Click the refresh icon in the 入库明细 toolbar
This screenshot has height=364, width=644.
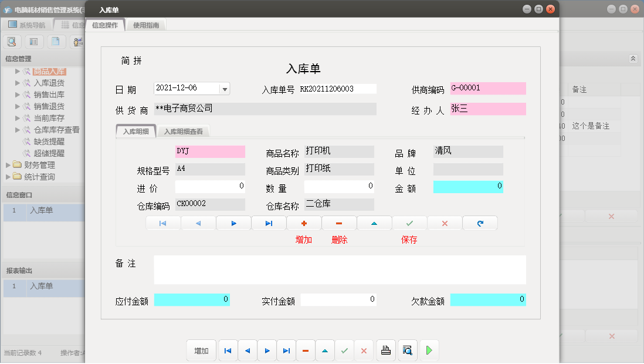(x=480, y=223)
